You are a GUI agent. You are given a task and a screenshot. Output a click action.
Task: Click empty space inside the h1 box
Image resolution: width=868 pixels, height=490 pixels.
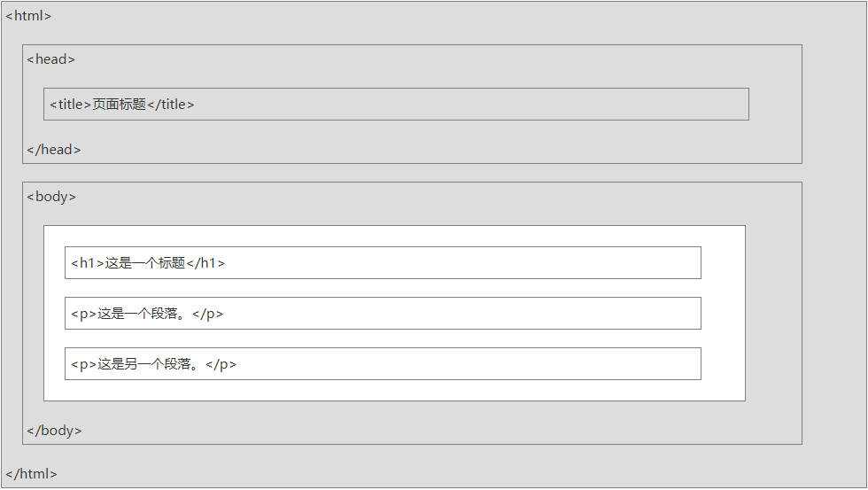[461, 263]
